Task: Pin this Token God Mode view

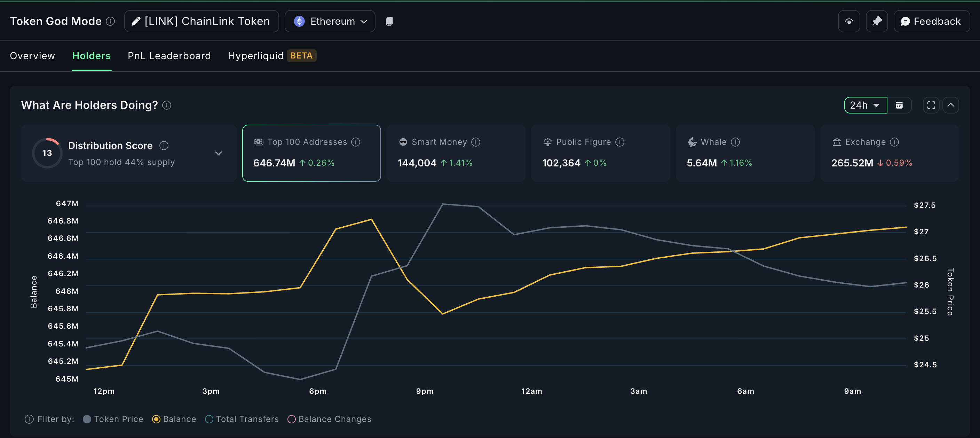Action: (877, 21)
